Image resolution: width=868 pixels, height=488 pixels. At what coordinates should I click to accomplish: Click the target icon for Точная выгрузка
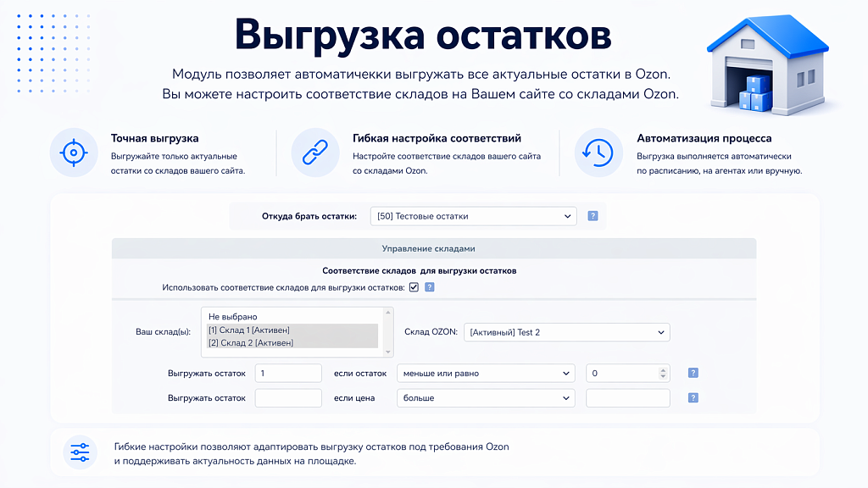click(74, 152)
